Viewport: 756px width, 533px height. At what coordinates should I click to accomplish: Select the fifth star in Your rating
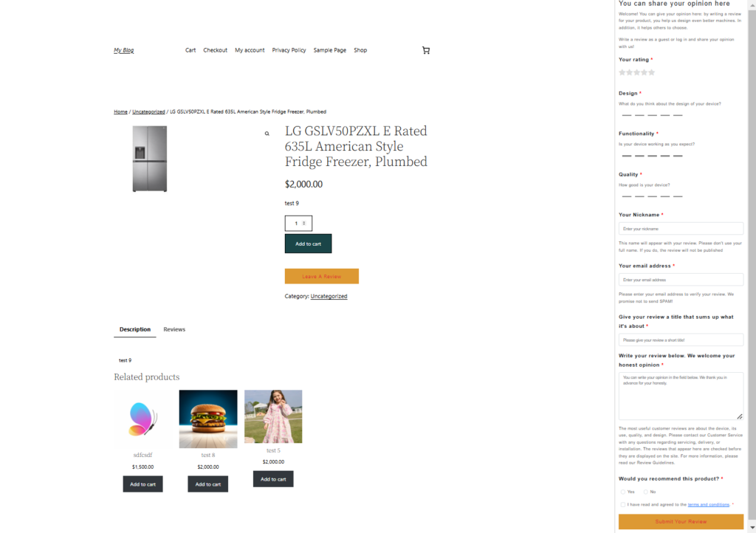point(651,72)
